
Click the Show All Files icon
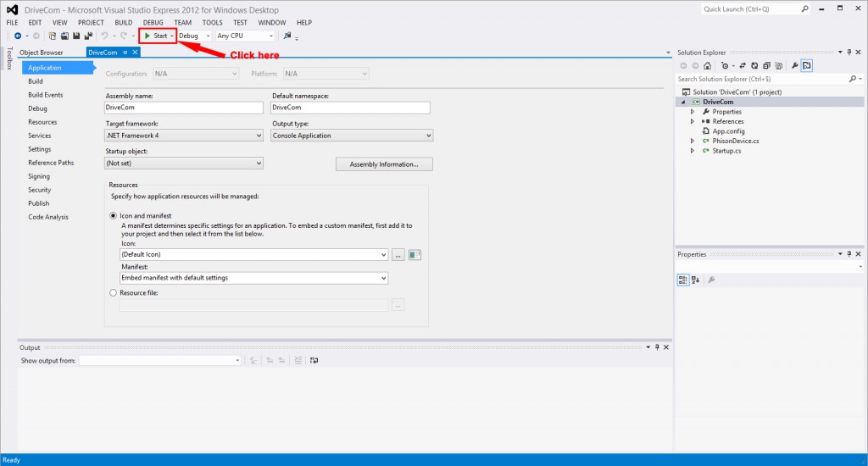coord(779,66)
